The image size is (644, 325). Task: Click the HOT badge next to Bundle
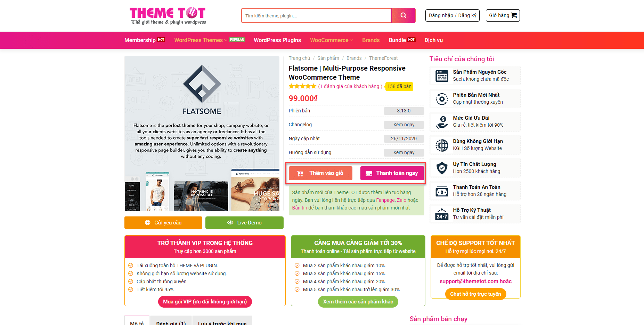[411, 40]
